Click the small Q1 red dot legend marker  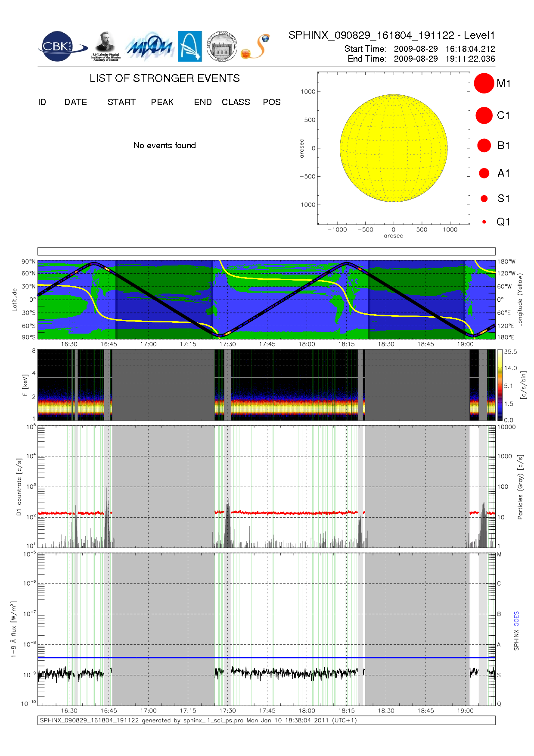pos(484,222)
